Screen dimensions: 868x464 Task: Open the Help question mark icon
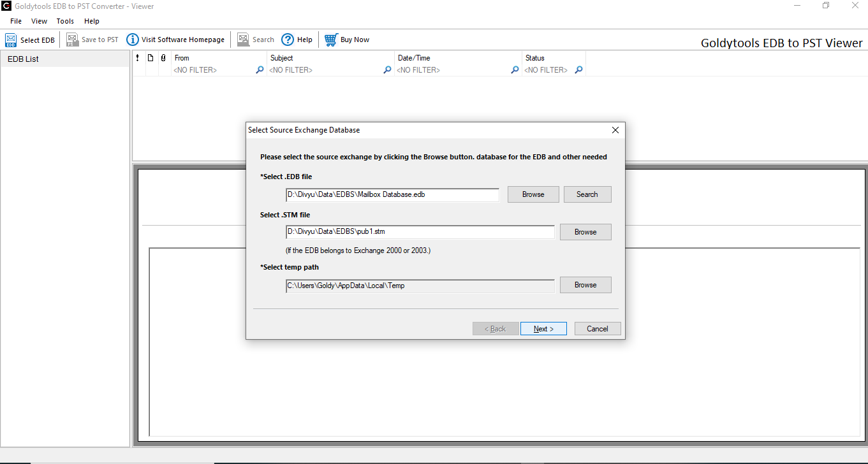point(288,40)
